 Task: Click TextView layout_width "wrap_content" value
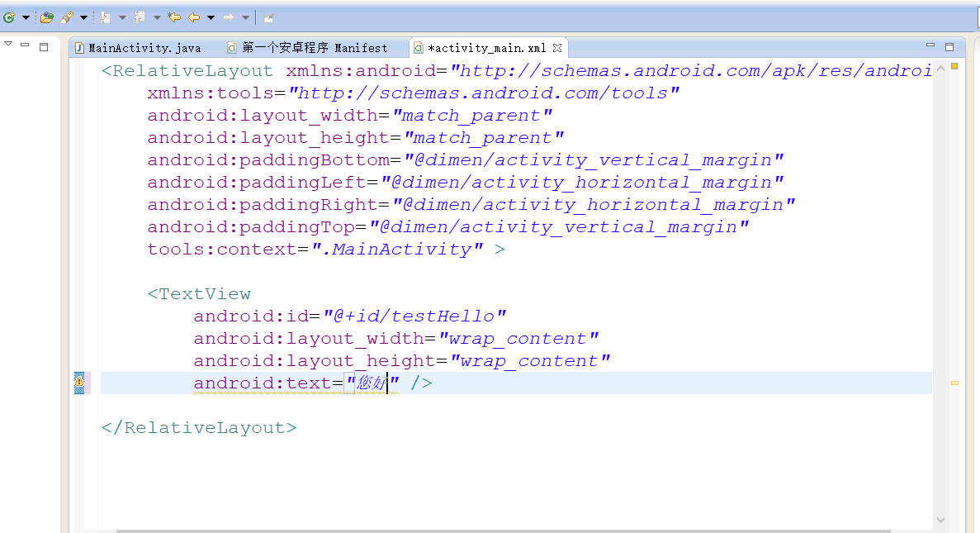(518, 339)
